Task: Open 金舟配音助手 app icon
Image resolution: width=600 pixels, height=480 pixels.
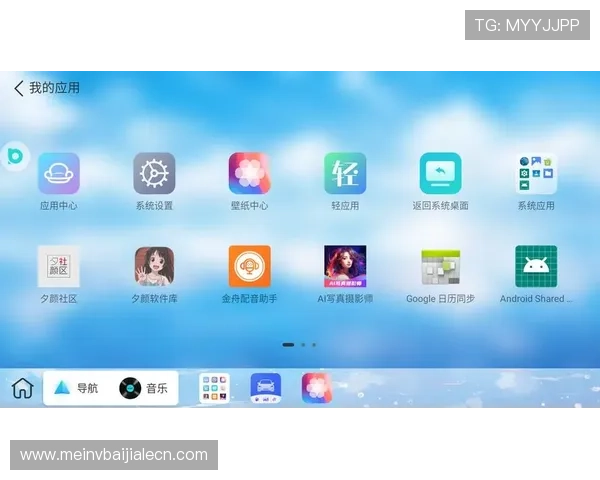Action: (249, 266)
